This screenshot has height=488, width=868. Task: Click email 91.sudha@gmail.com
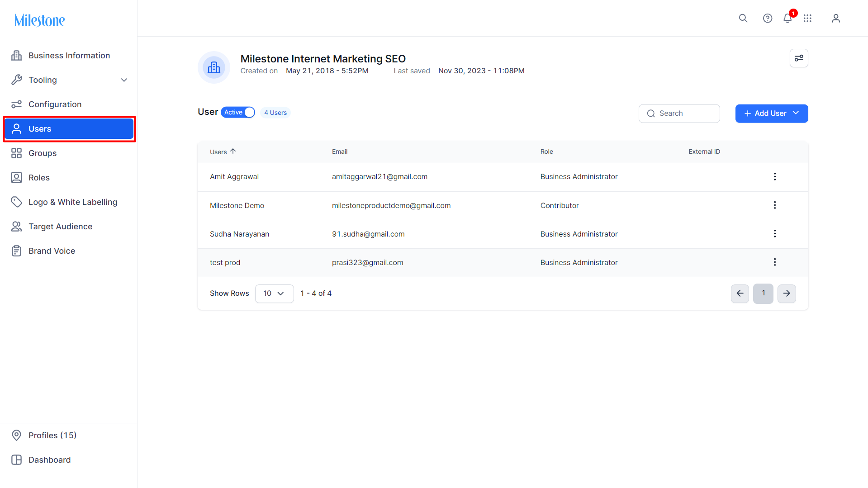pos(368,234)
